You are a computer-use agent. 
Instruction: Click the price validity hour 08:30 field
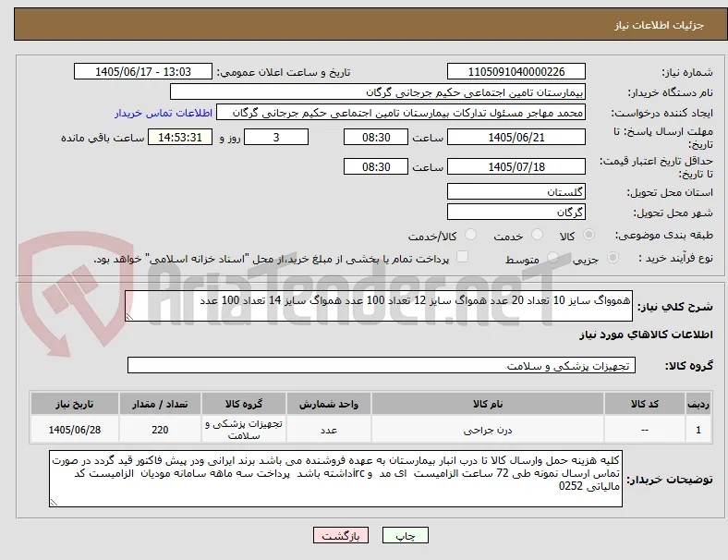click(x=376, y=166)
